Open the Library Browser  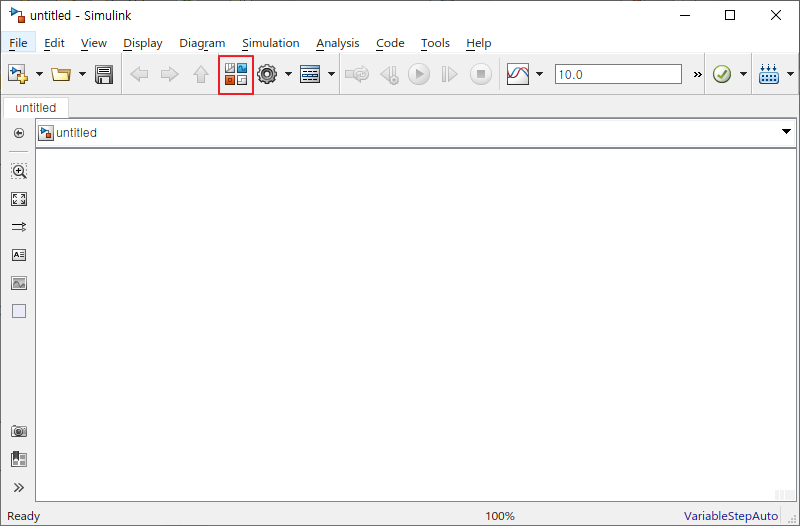coord(236,74)
